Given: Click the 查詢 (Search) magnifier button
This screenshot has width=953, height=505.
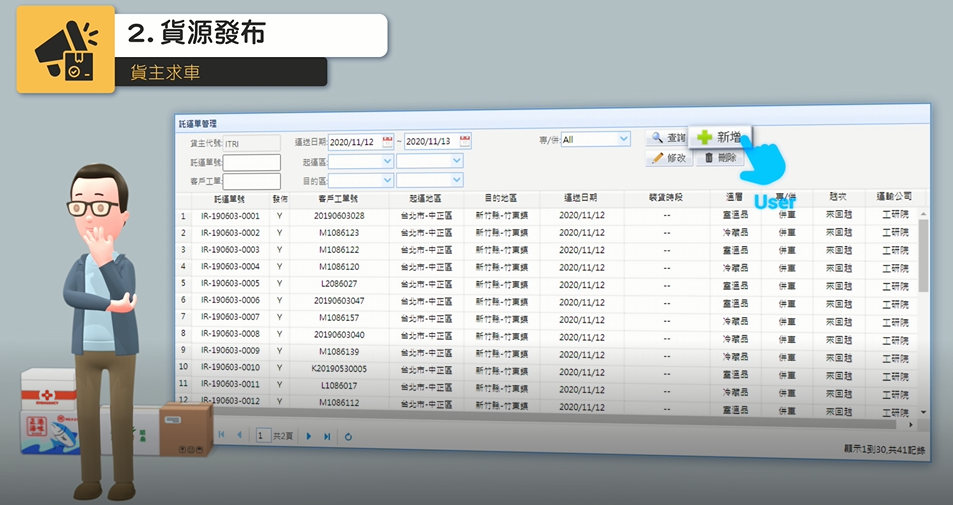Looking at the screenshot, I should pyautogui.click(x=666, y=138).
